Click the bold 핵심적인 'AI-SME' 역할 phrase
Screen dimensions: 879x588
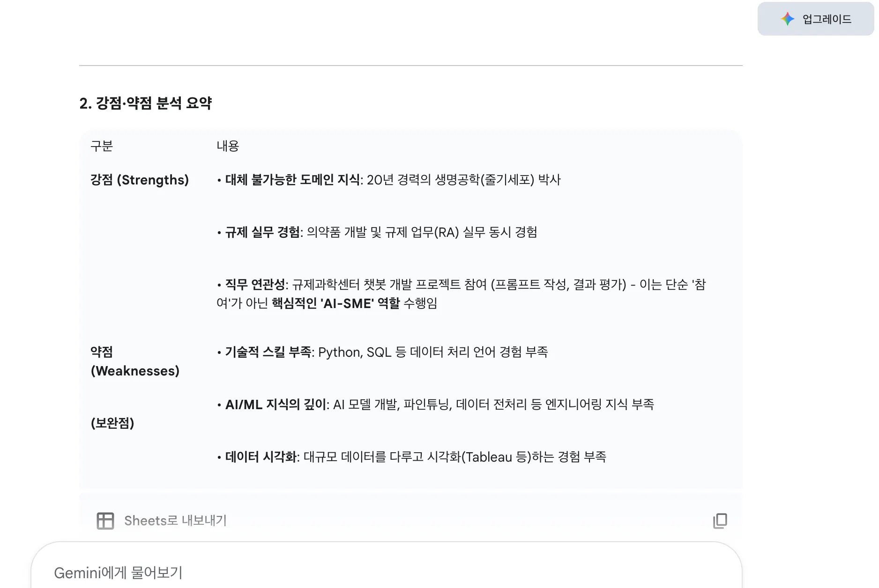point(336,303)
